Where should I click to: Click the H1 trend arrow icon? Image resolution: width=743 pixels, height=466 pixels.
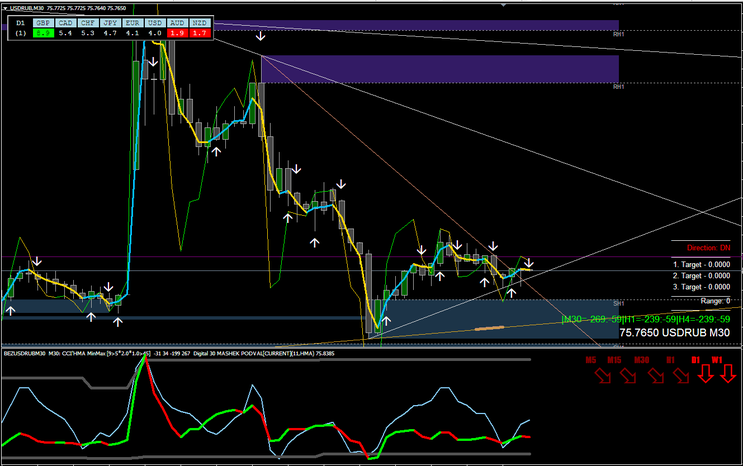pos(681,376)
